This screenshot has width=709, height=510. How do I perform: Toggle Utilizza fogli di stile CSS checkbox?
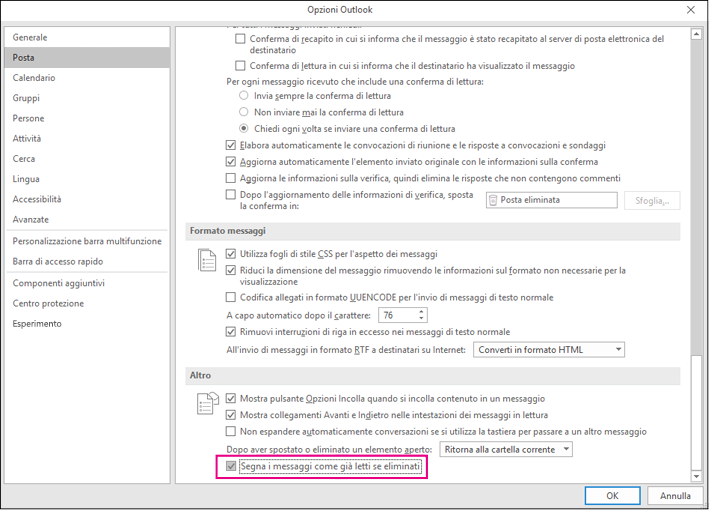231,254
